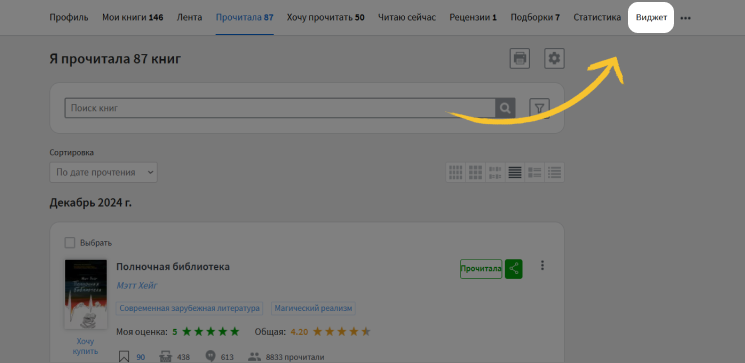Screen dimensions: 745x363
Task: Open the Профиль tab
Action: coord(69,18)
